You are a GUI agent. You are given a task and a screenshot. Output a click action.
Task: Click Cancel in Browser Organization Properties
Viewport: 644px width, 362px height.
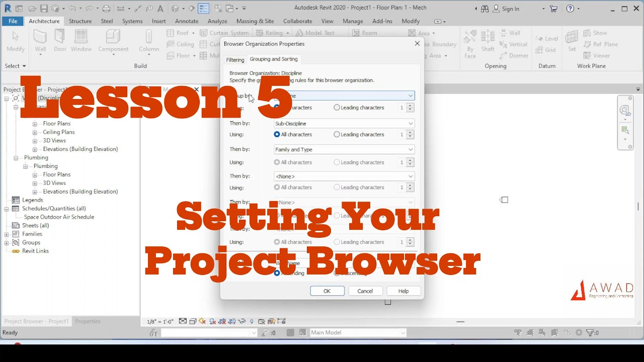click(x=365, y=291)
